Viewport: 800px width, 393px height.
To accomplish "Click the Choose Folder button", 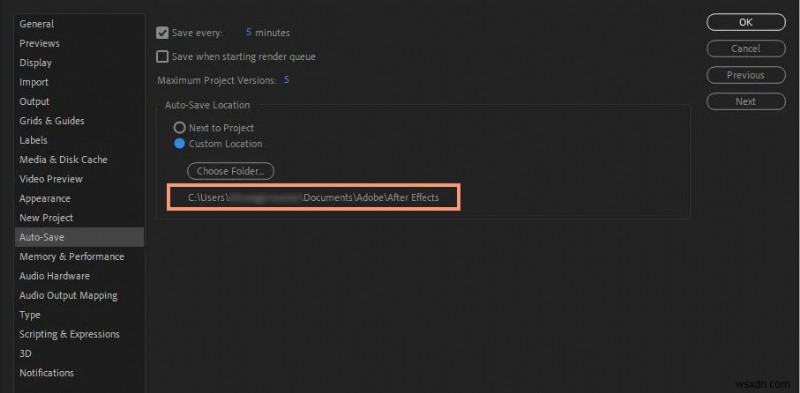I will 231,171.
